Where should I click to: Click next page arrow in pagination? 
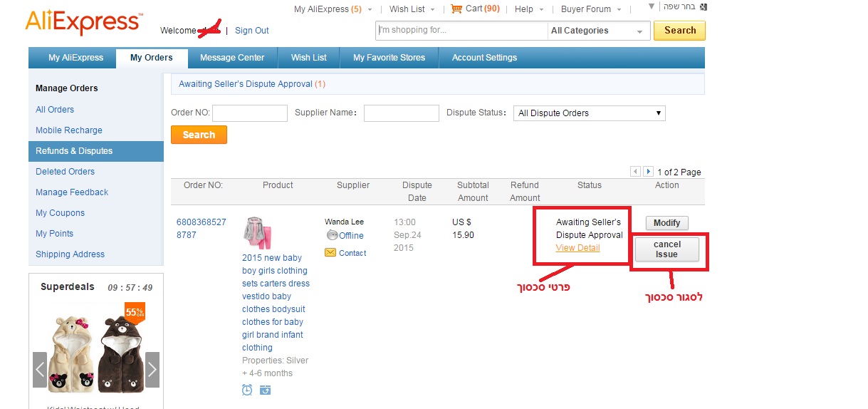[648, 172]
